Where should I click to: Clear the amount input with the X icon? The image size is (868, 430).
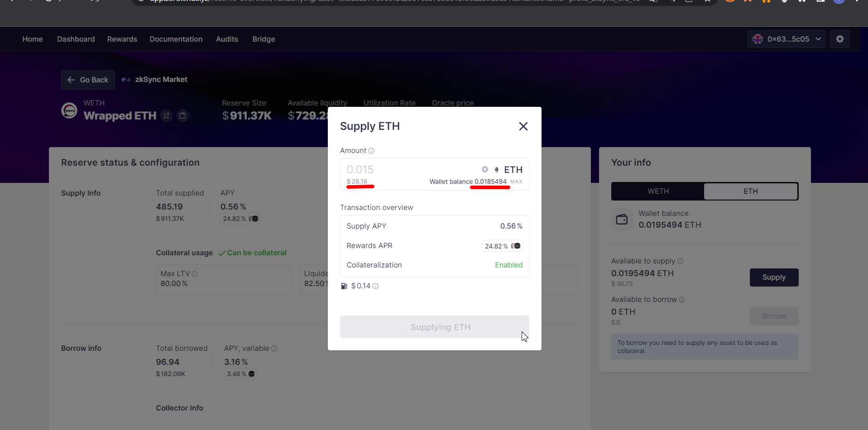point(484,169)
